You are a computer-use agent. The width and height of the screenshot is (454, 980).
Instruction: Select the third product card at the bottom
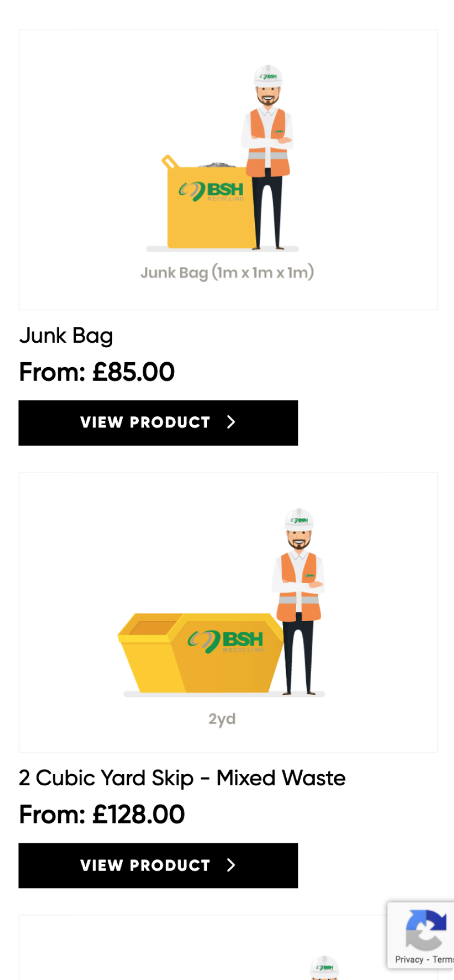pos(228,947)
